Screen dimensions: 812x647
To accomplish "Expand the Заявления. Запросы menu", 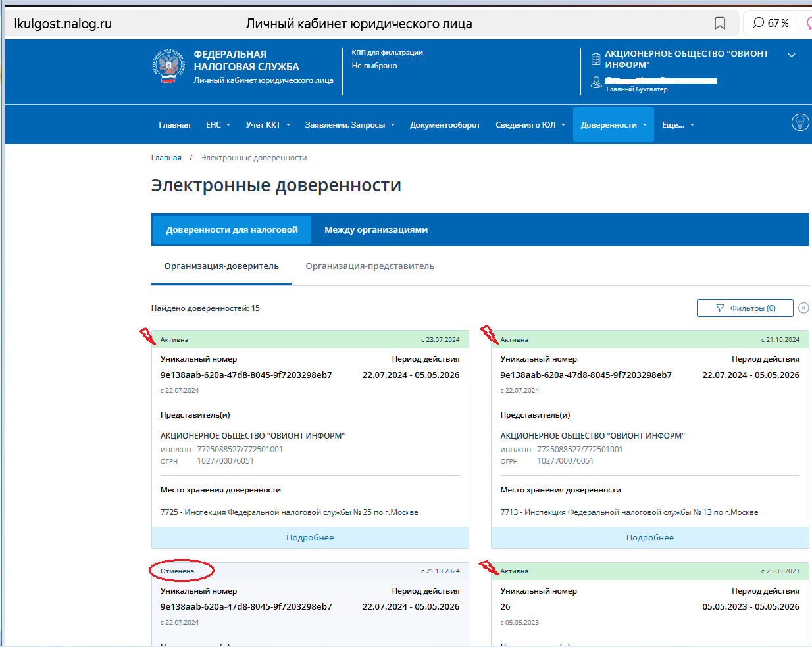I will (x=350, y=125).
